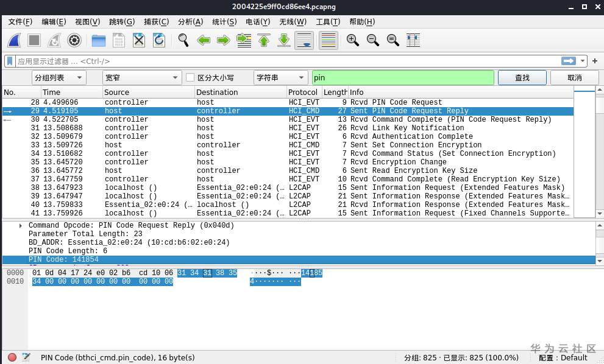Viewport: 604px width, 364px height.
Task: Open the 帮助(H) menu
Action: [x=362, y=22]
